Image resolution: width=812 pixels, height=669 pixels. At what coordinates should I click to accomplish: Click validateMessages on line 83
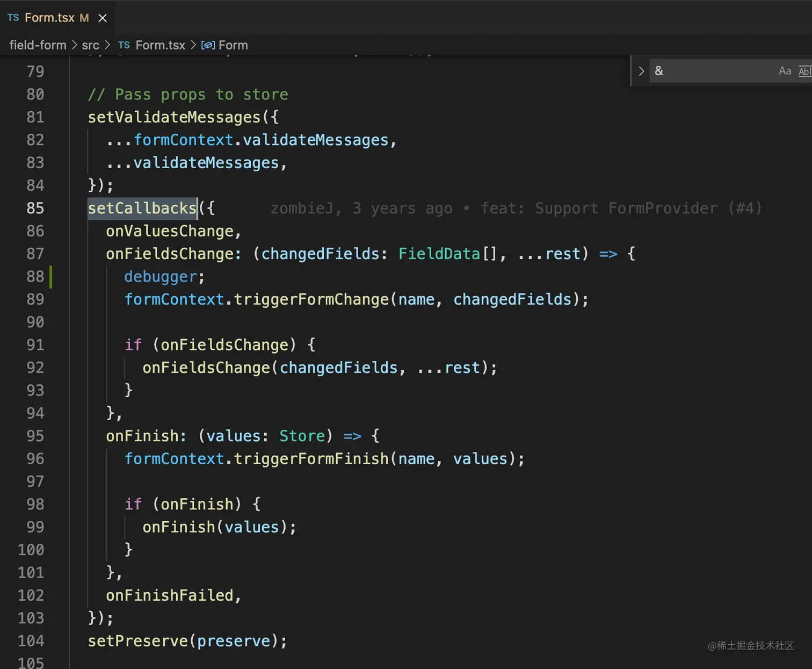pyautogui.click(x=206, y=163)
